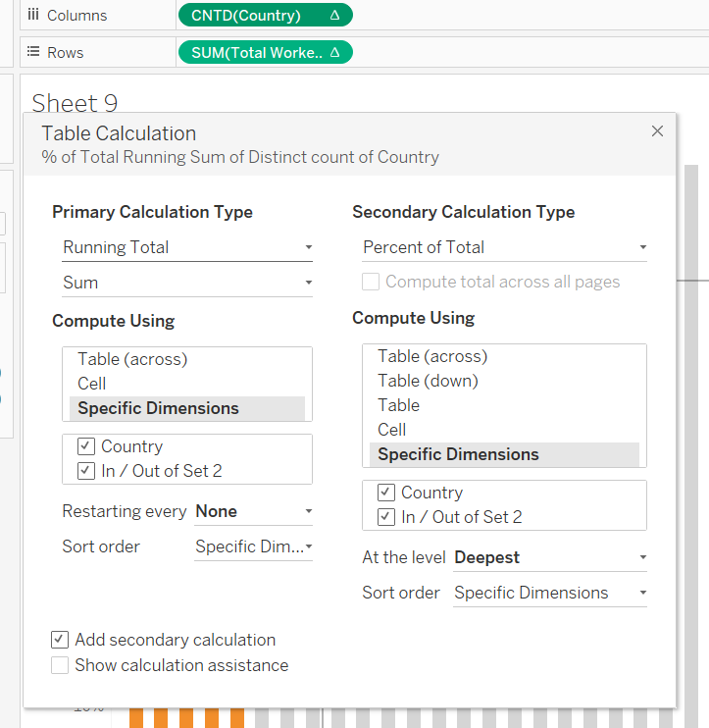
Task: Open the Restarting every dropdown
Action: (x=253, y=511)
